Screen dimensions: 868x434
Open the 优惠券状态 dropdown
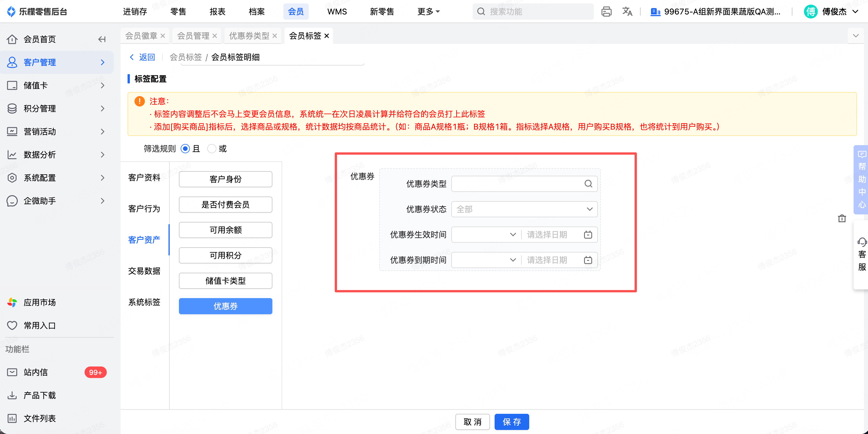(x=524, y=209)
